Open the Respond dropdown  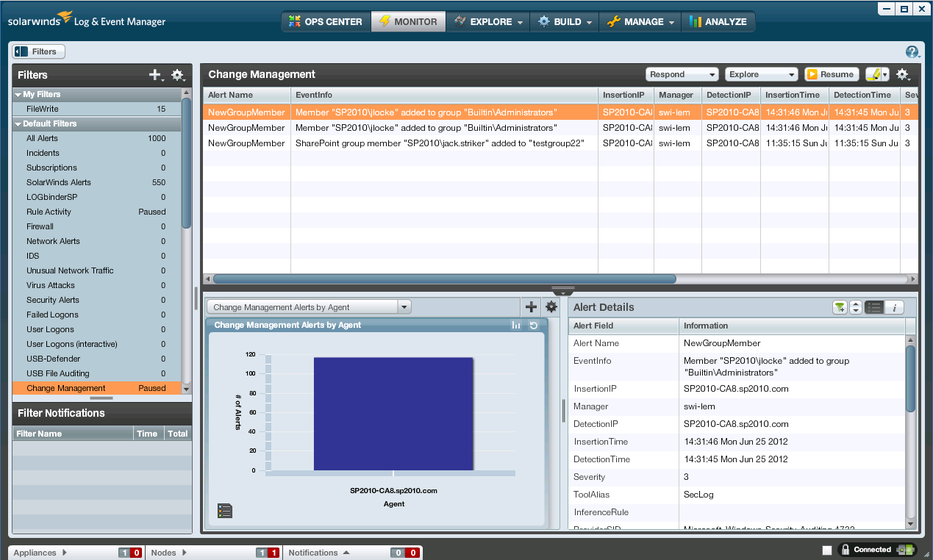[x=682, y=74]
